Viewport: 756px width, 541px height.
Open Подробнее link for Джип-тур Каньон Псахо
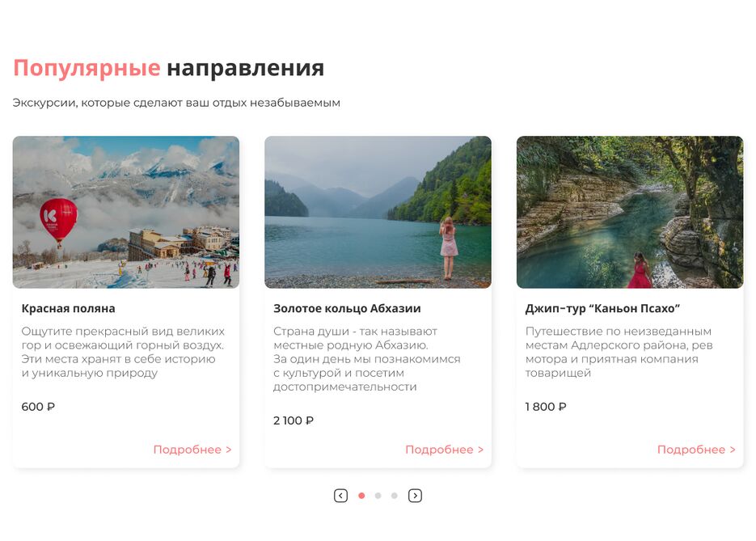click(x=696, y=450)
